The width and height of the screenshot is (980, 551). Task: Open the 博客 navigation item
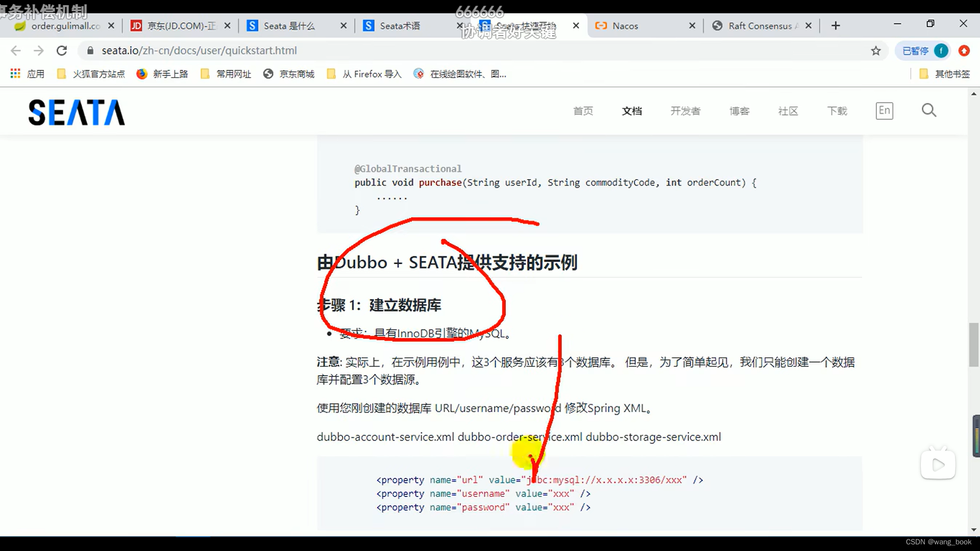739,111
